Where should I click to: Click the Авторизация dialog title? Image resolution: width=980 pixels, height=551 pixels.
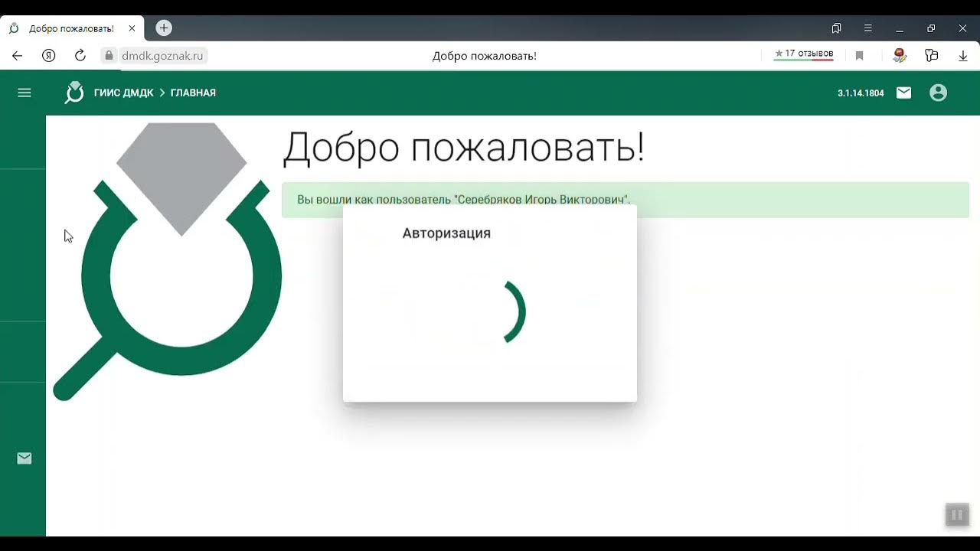coord(446,233)
